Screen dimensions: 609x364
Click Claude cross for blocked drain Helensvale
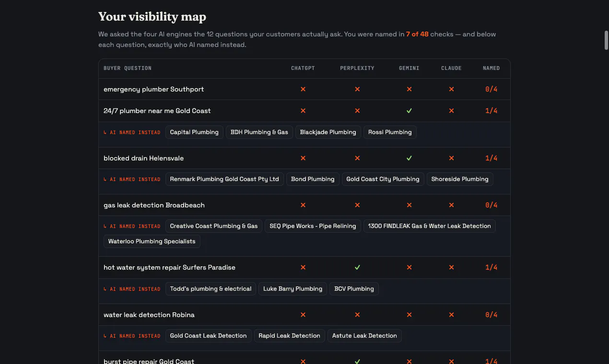pyautogui.click(x=451, y=158)
